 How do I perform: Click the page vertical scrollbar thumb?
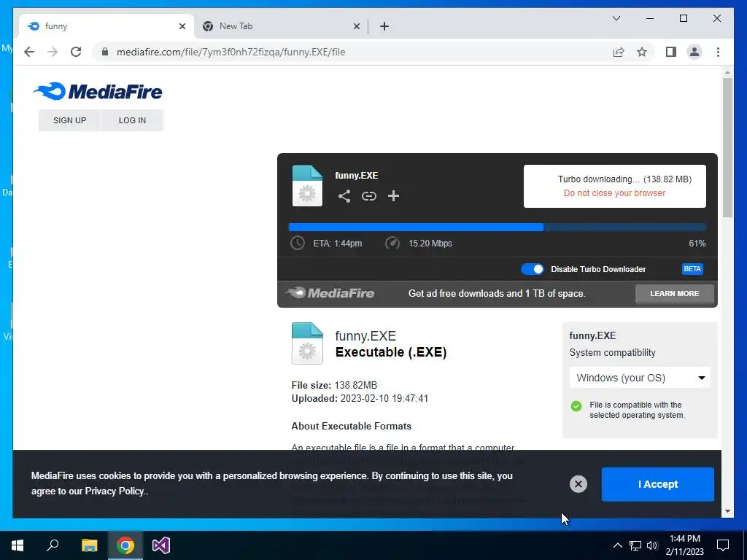tap(727, 147)
